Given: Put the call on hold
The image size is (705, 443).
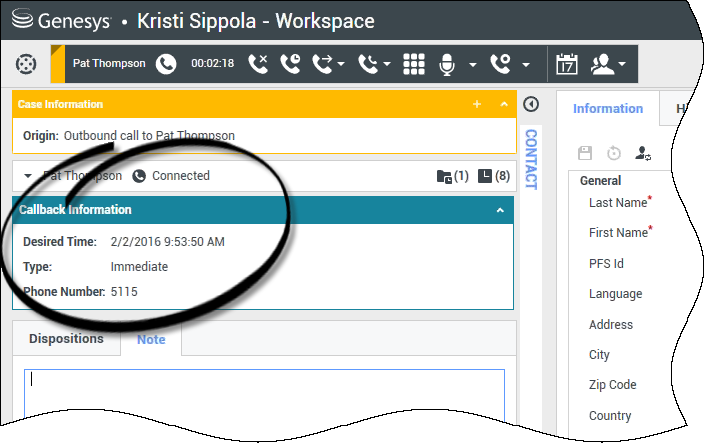Looking at the screenshot, I should pos(290,64).
